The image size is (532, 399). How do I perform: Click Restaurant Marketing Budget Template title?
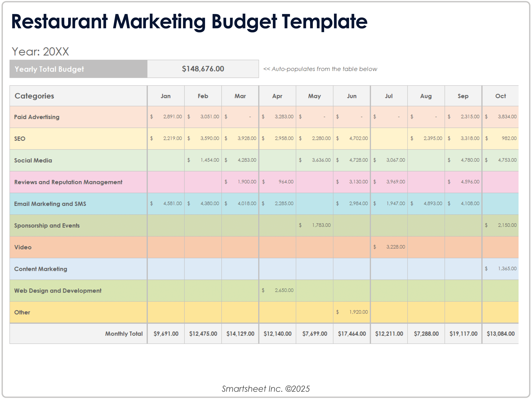click(189, 22)
